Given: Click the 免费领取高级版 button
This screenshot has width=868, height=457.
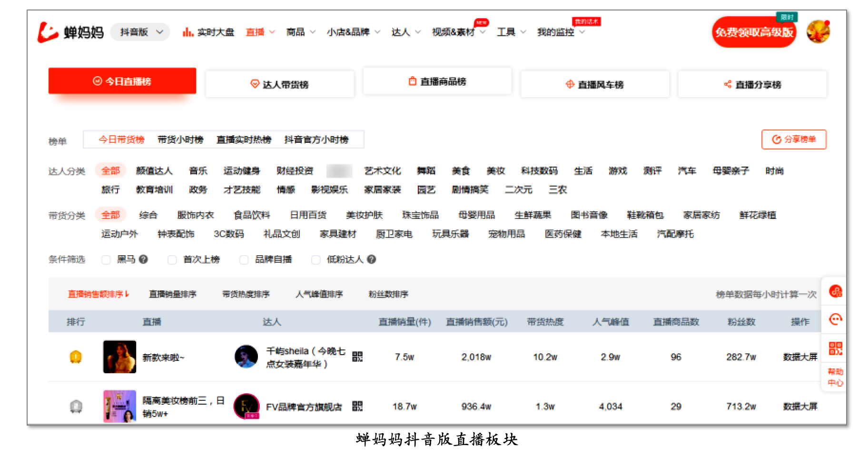Looking at the screenshot, I should [x=754, y=32].
